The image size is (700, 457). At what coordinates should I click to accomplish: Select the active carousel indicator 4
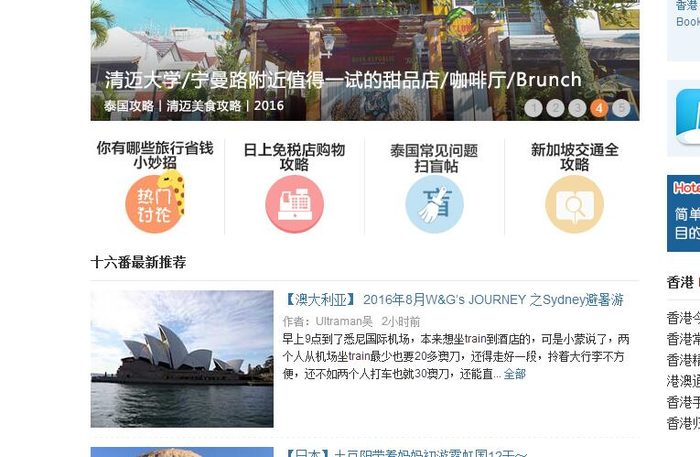click(599, 108)
